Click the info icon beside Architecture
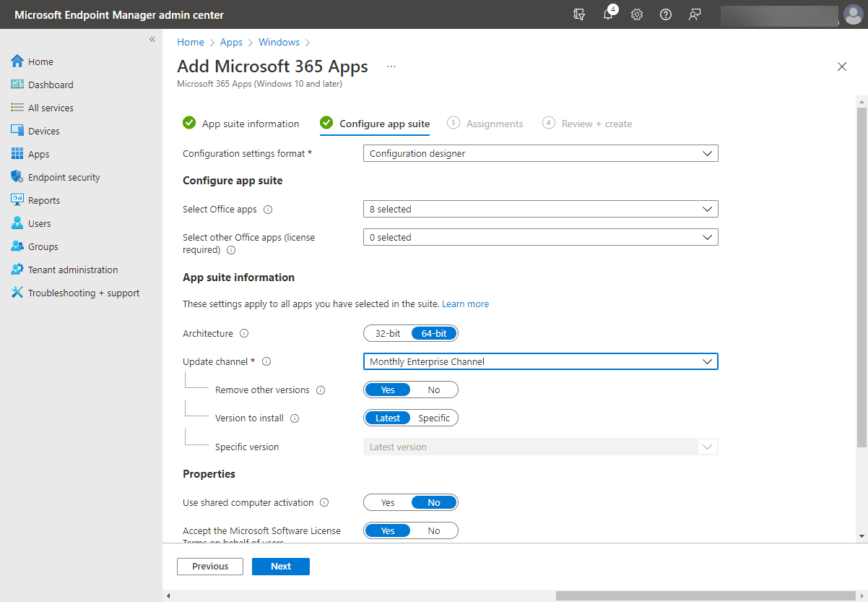868x602 pixels. 245,333
